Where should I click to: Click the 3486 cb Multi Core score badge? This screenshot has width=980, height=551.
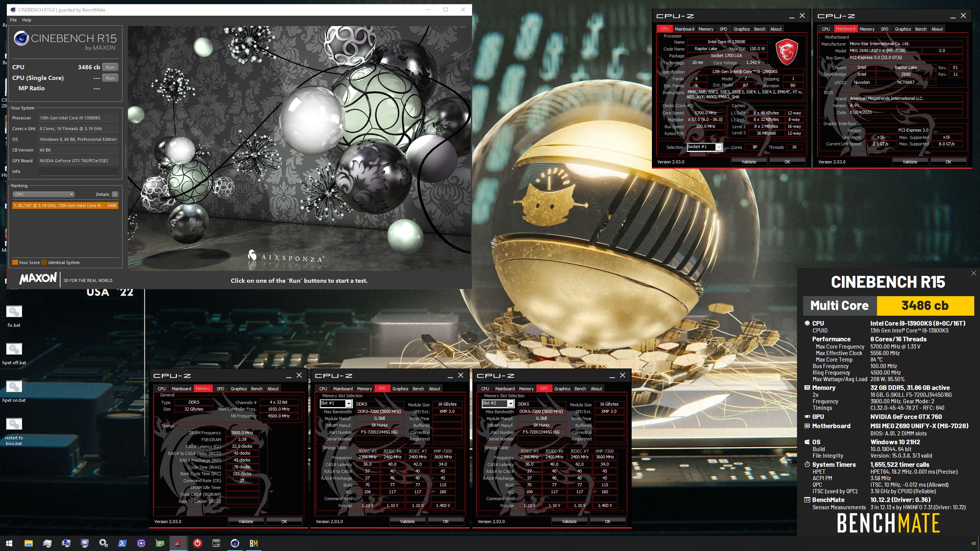[925, 305]
